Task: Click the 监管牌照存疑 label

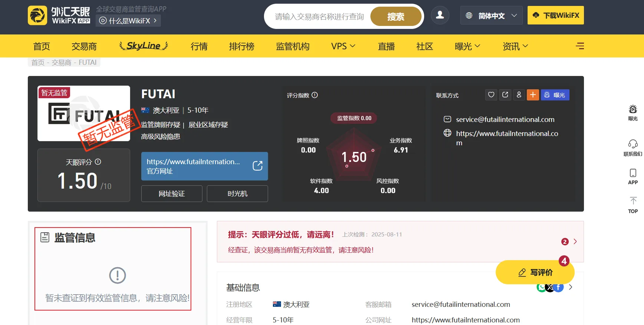Action: click(161, 125)
